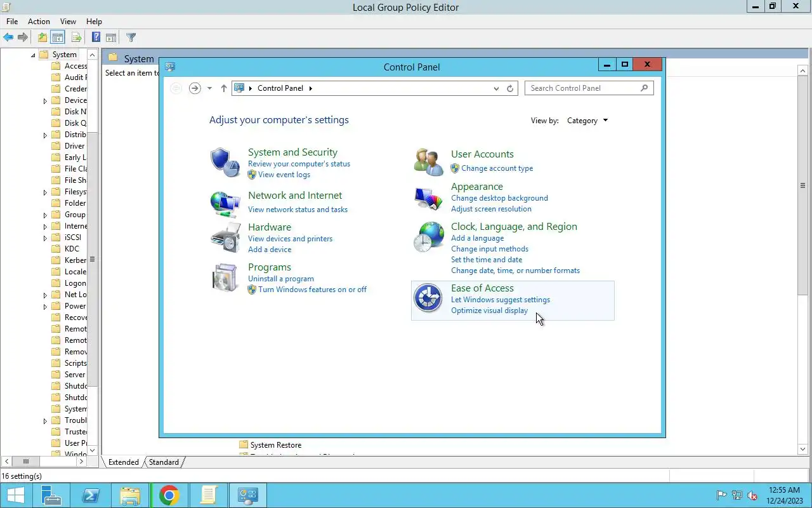
Task: Open the Hardware printer icon
Action: pos(225,237)
